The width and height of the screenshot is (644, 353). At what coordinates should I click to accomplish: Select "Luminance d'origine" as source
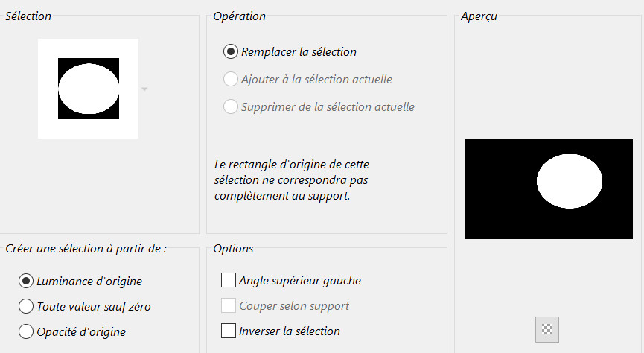tap(26, 281)
